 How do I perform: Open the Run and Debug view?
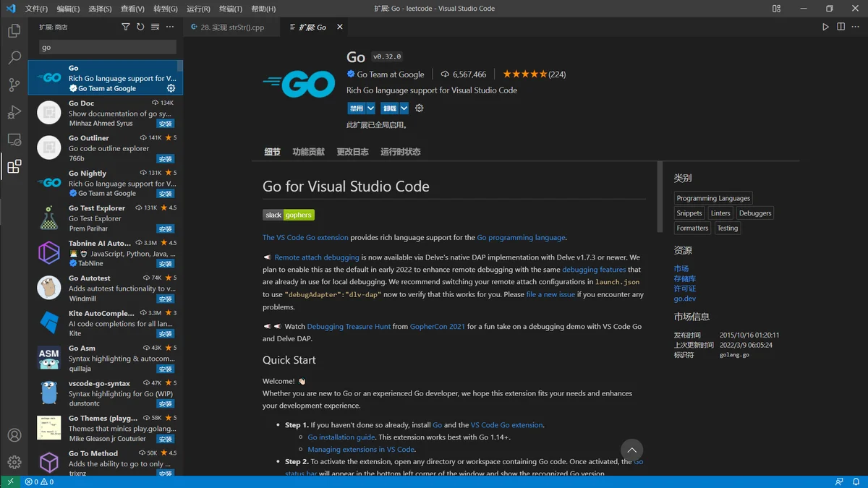(x=14, y=112)
